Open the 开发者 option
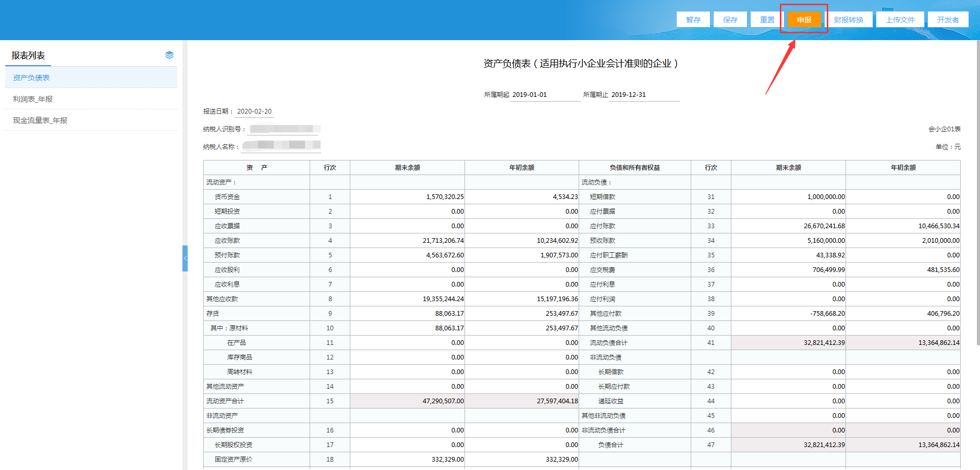This screenshot has width=980, height=470. pyautogui.click(x=947, y=20)
